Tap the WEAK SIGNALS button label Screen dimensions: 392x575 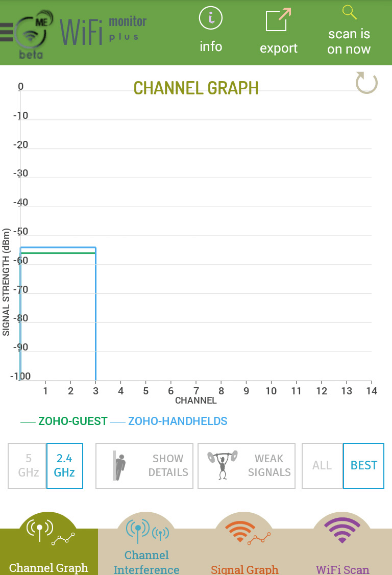[269, 465]
